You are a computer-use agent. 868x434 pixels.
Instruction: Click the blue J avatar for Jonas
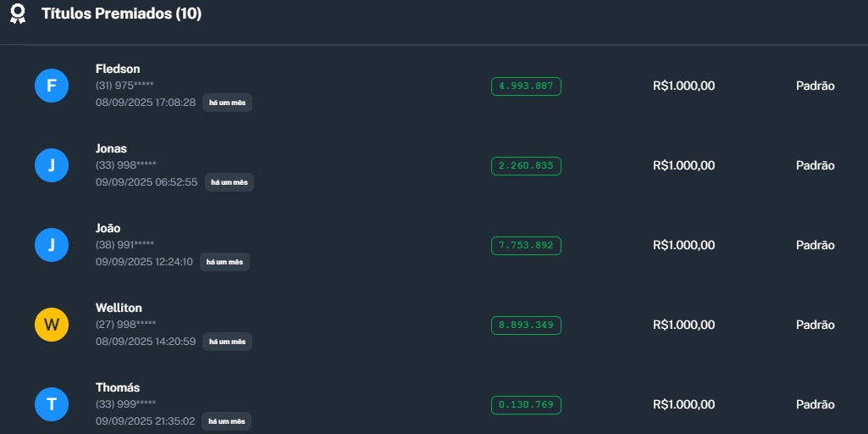[51, 165]
